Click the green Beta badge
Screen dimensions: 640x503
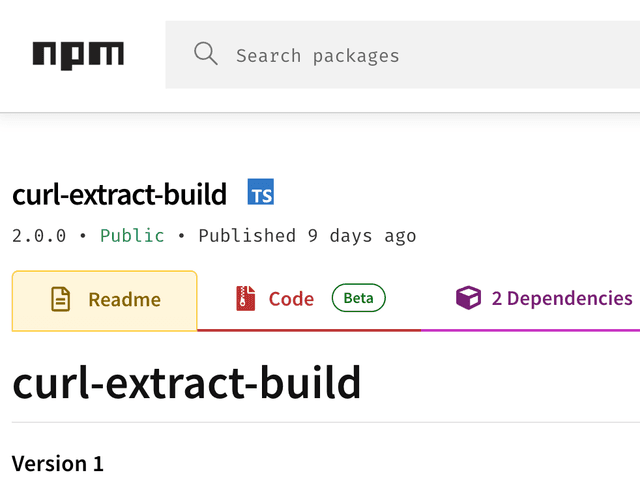point(358,298)
